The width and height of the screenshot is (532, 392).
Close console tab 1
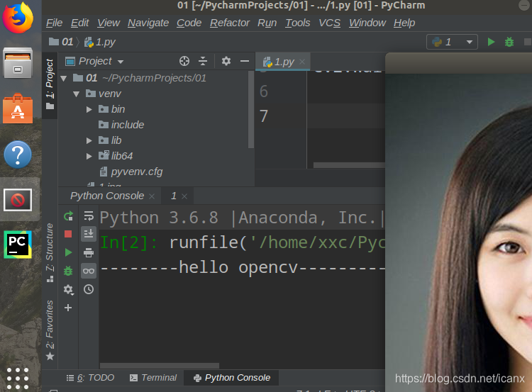pos(184,196)
